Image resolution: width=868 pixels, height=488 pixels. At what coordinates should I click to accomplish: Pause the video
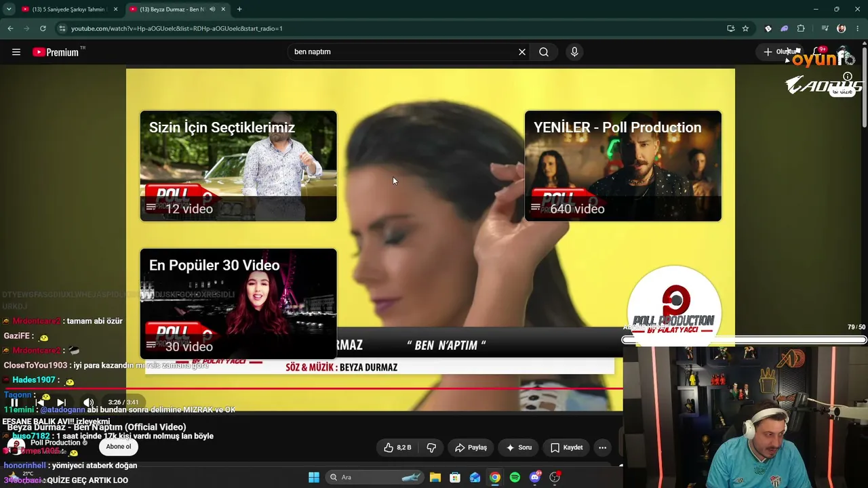[14, 403]
